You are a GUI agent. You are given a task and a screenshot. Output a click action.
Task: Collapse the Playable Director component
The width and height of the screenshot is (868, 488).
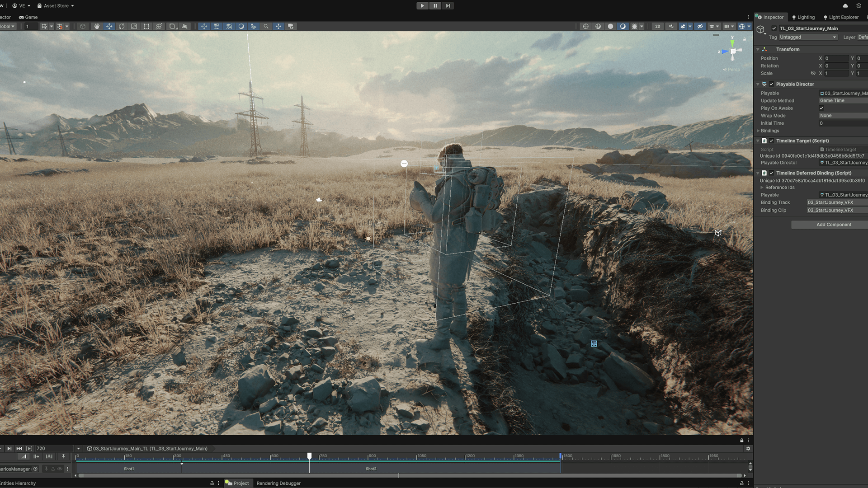click(x=758, y=84)
